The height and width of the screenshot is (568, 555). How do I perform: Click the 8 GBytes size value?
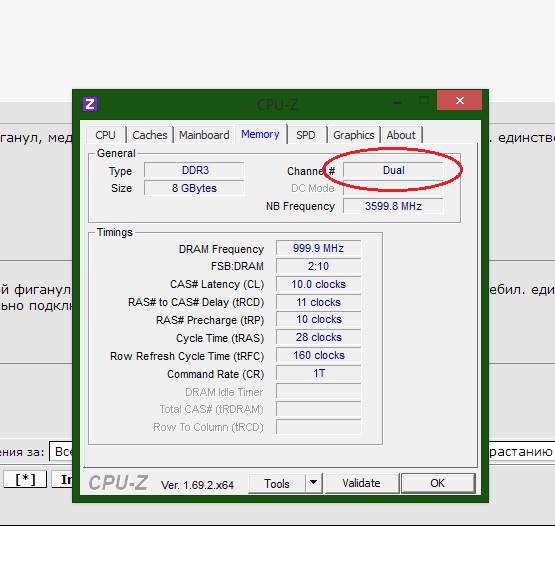tap(195, 188)
